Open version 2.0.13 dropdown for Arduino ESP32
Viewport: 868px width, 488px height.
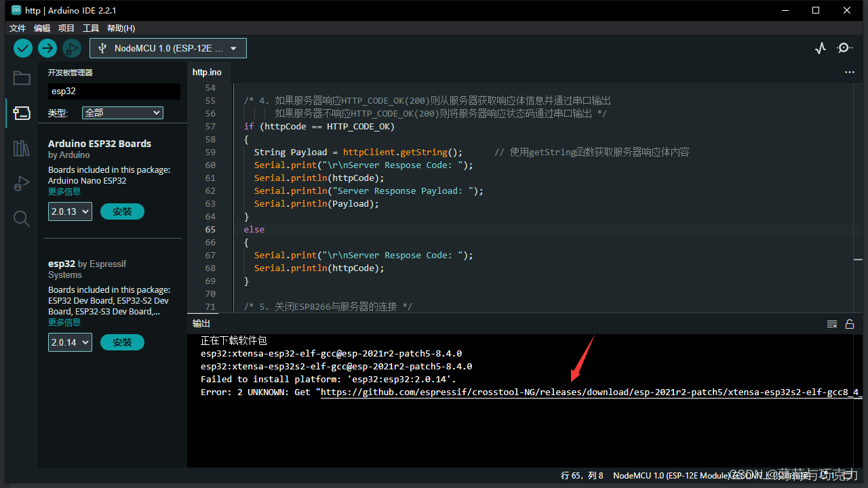click(70, 211)
